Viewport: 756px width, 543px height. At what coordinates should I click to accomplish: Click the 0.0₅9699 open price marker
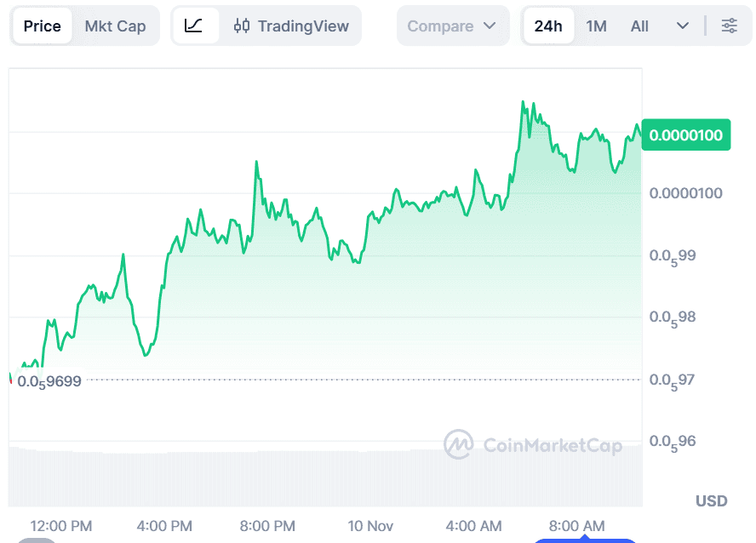[x=47, y=381]
